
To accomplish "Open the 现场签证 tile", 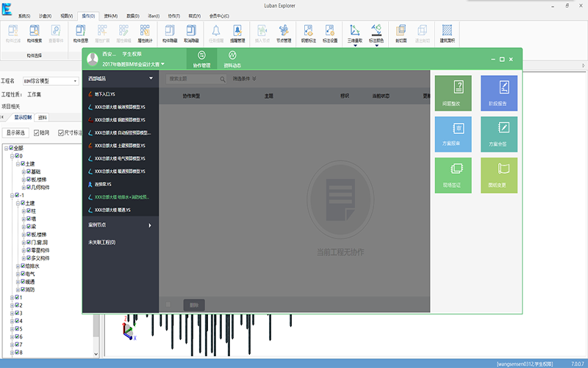I will 453,175.
